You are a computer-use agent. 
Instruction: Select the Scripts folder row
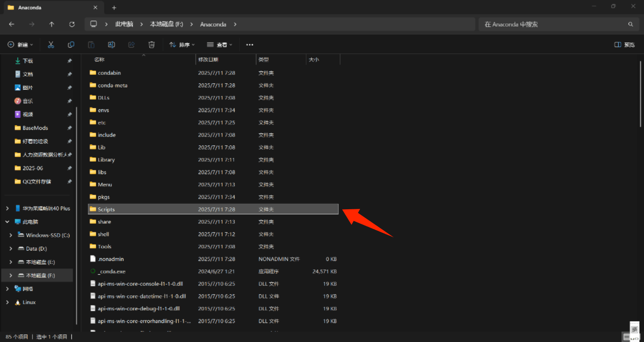point(213,209)
